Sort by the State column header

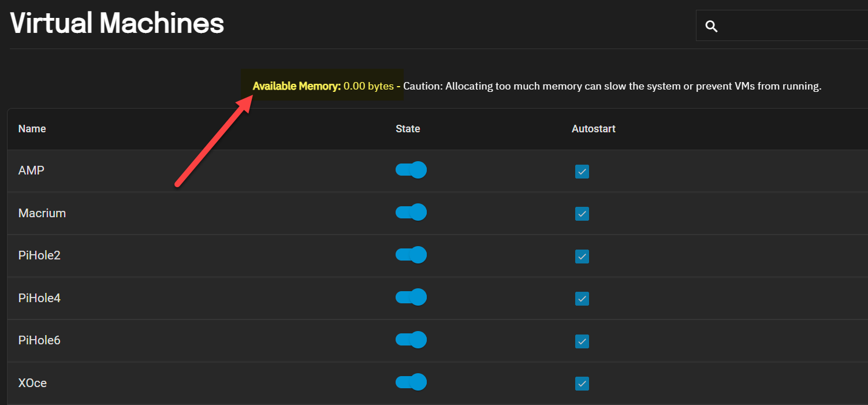408,128
